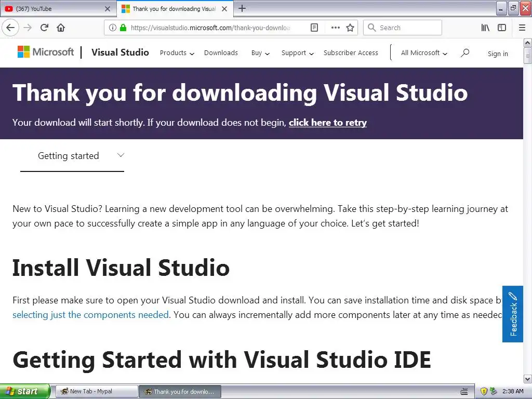Viewport: 532px width, 399px height.
Task: Click Getting Started with Visual Studio IDE heading
Action: tap(222, 360)
